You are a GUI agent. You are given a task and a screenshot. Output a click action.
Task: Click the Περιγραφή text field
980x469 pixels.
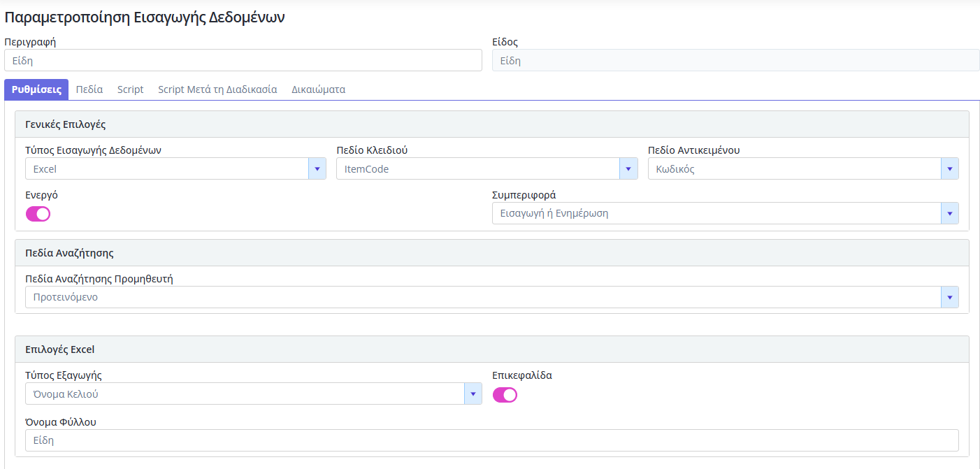tap(243, 61)
